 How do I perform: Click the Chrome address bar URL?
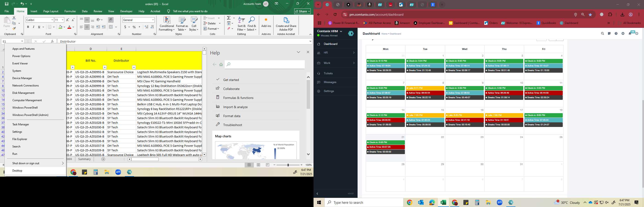(x=376, y=14)
